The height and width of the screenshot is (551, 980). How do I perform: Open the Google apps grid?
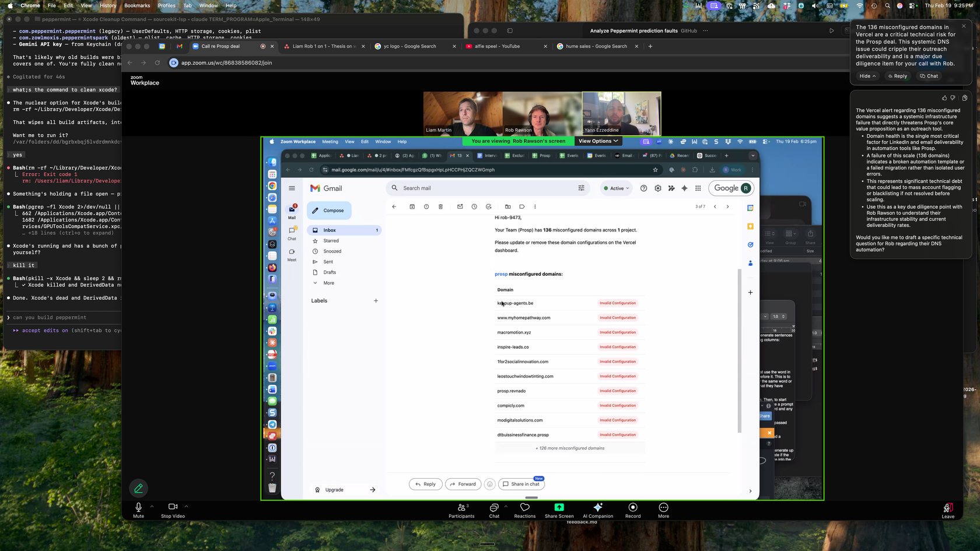[698, 188]
